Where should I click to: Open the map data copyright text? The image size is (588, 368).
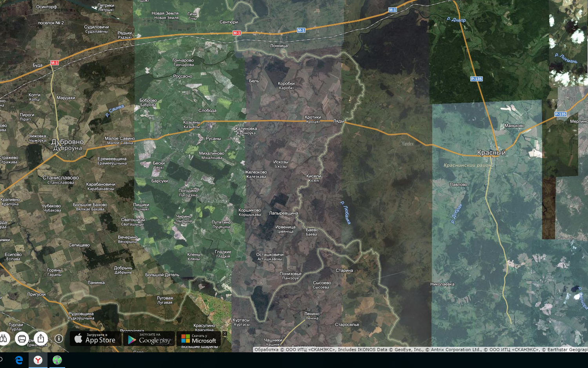pos(421,350)
